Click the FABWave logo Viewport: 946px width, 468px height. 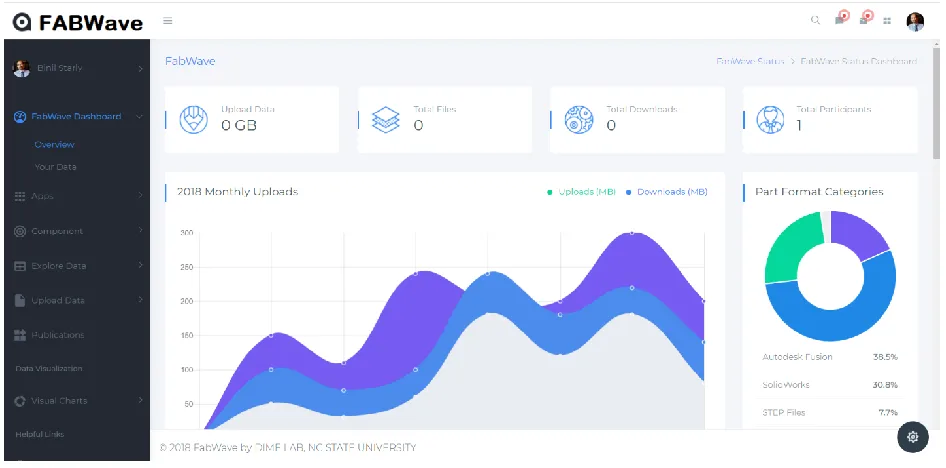[78, 22]
